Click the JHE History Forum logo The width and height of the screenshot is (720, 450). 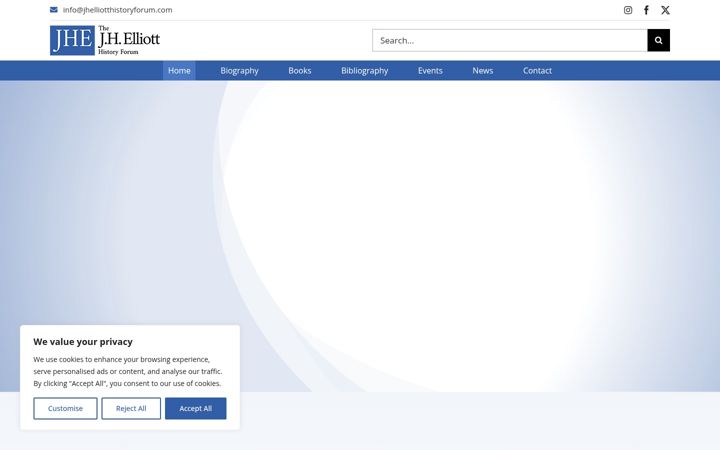[105, 40]
